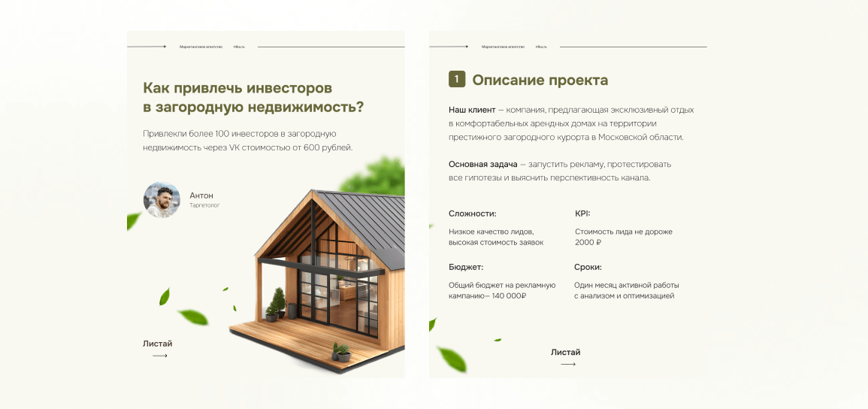Click the text Низкое качество лидов
The width and height of the screenshot is (868, 409).
[x=491, y=232]
